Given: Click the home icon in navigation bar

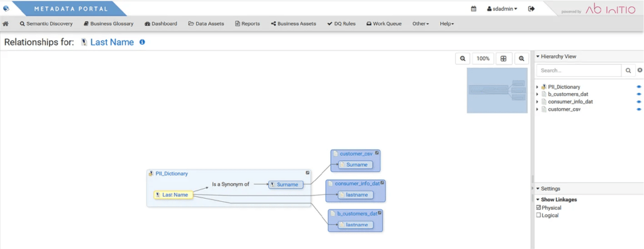Looking at the screenshot, I should [x=5, y=24].
